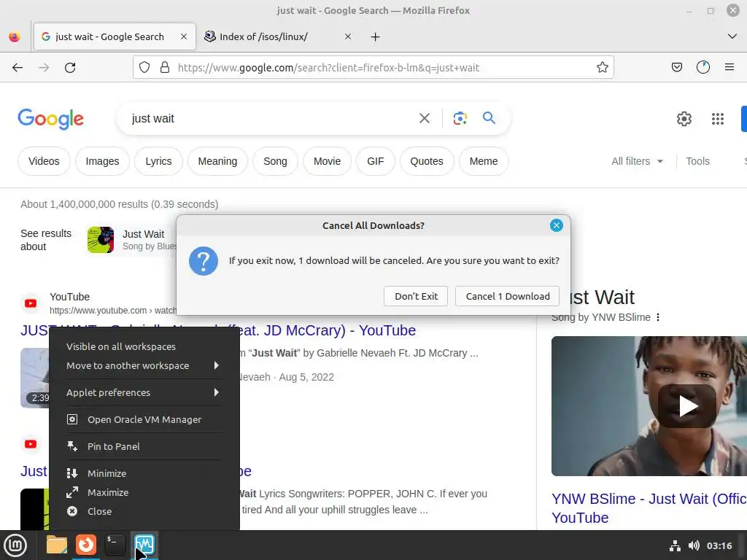Click the VirtualBox taskbar icon

144,545
